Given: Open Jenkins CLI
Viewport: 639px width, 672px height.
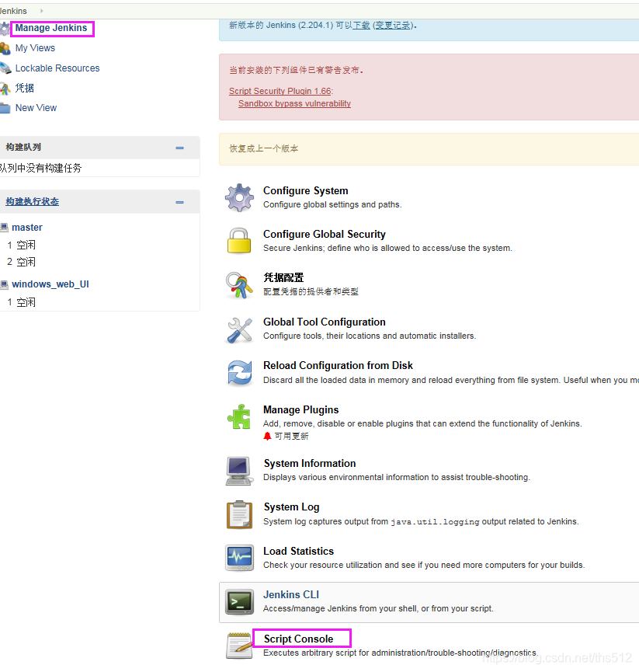Looking at the screenshot, I should [291, 595].
